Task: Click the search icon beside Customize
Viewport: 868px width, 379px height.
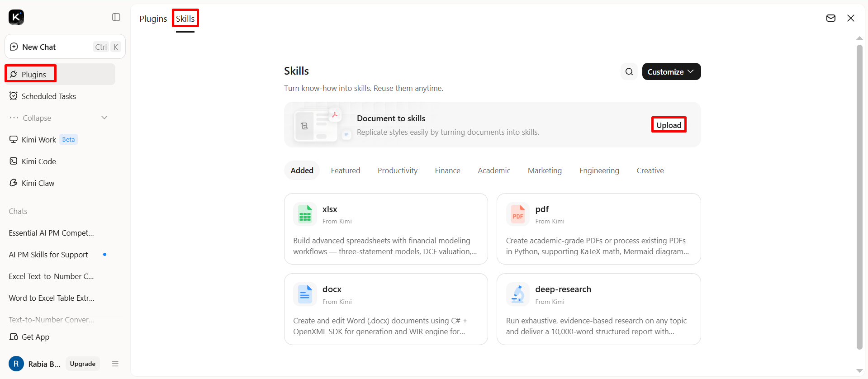Action: (629, 71)
